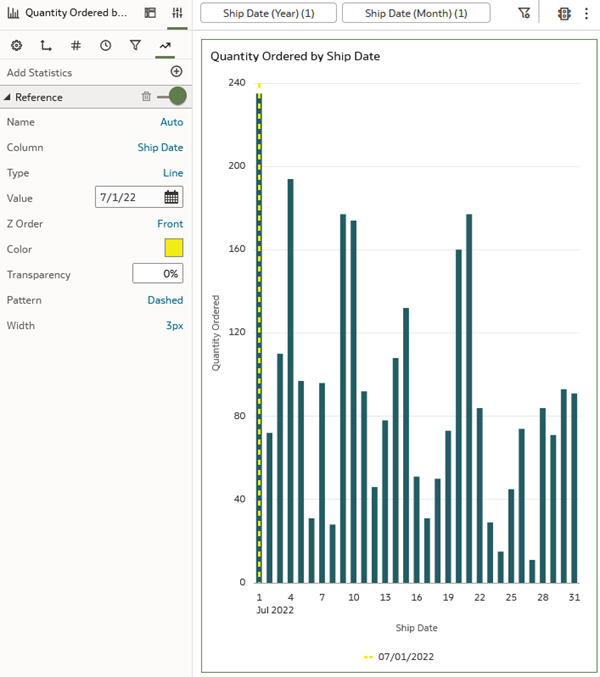Screen dimensions: 600x677
Task: Click the filter bar settings funnel icon
Action: 524,13
